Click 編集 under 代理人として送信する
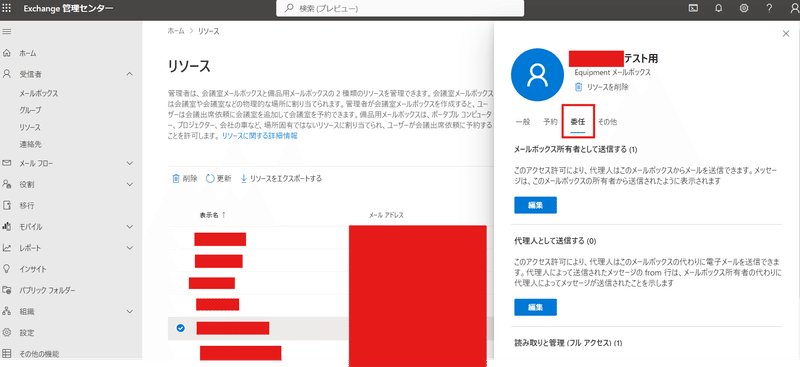This screenshot has height=367, width=800. (x=535, y=307)
